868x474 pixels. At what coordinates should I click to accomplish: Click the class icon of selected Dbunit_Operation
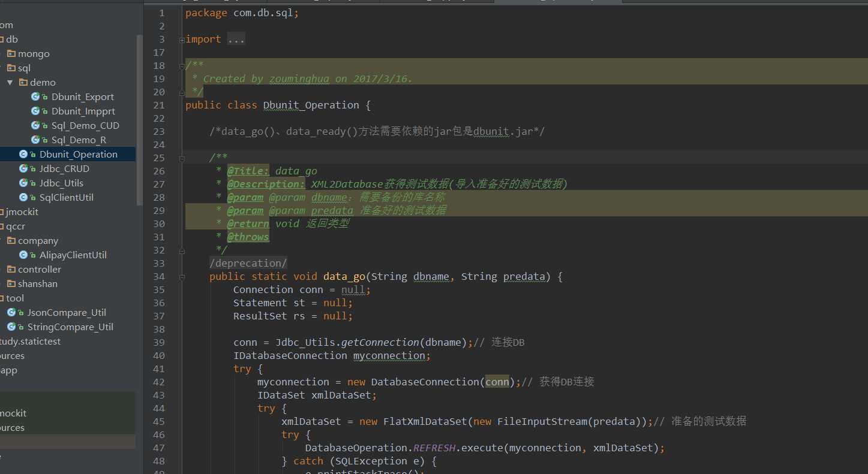tap(23, 154)
